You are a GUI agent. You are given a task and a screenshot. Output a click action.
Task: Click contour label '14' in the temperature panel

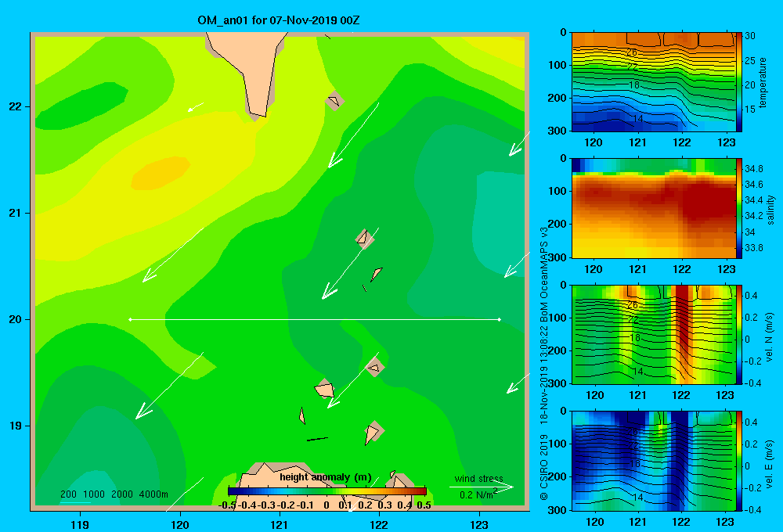point(637,119)
